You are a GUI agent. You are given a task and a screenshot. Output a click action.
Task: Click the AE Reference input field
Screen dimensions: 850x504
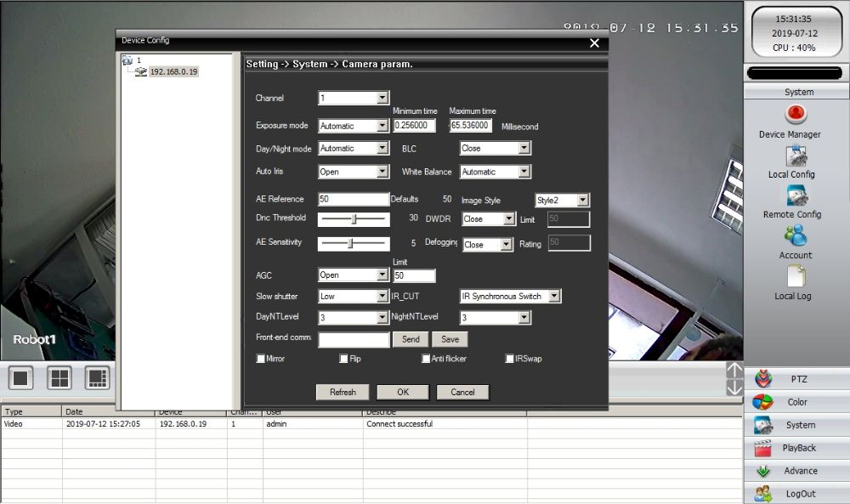click(x=354, y=199)
